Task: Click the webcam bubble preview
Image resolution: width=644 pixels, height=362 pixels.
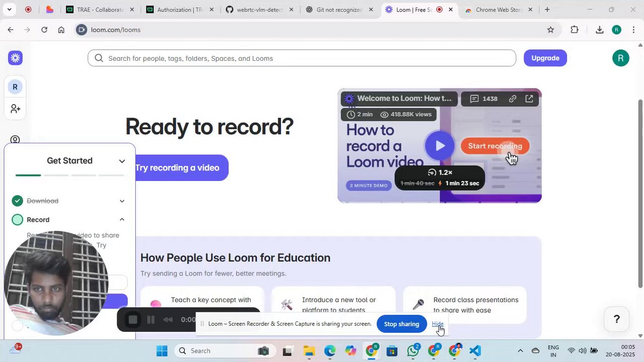Action: [56, 283]
